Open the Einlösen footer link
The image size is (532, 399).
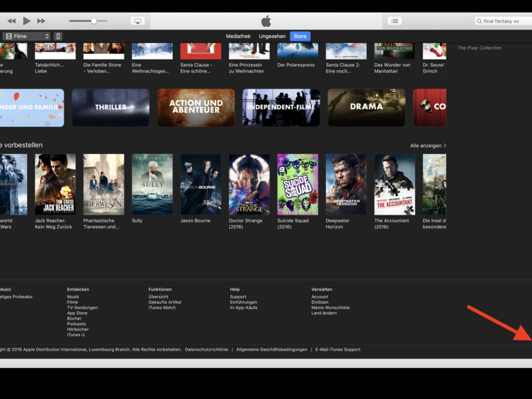tap(320, 302)
